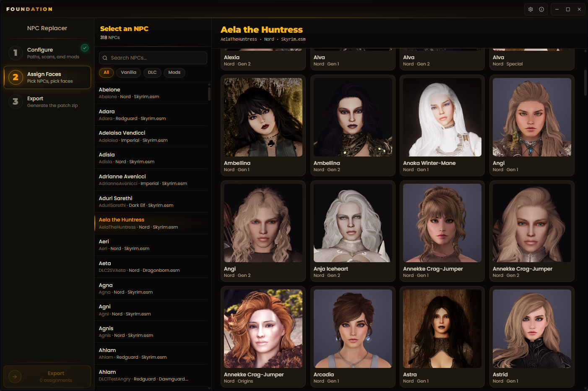The width and height of the screenshot is (588, 391).
Task: Select Ahlam DLC1TestAngry from Dawnguard
Action: 151,375
